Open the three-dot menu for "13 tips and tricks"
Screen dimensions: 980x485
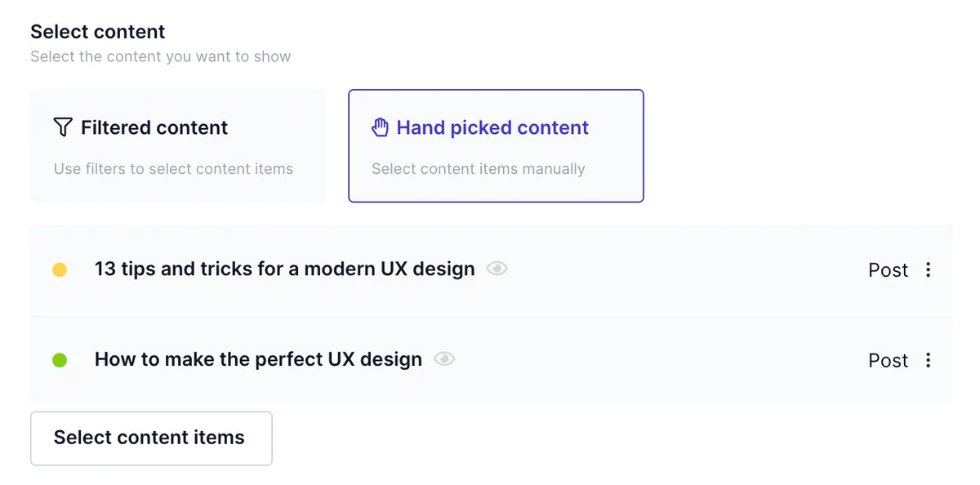coord(928,269)
